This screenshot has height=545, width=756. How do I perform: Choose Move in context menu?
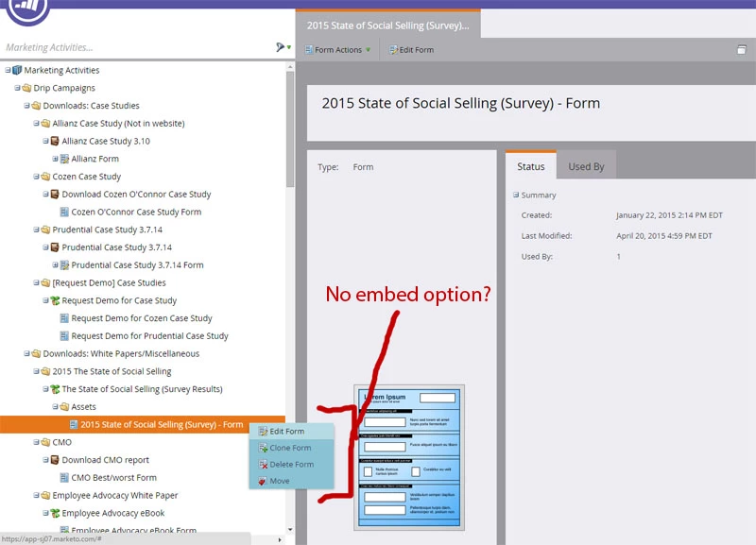click(x=292, y=481)
